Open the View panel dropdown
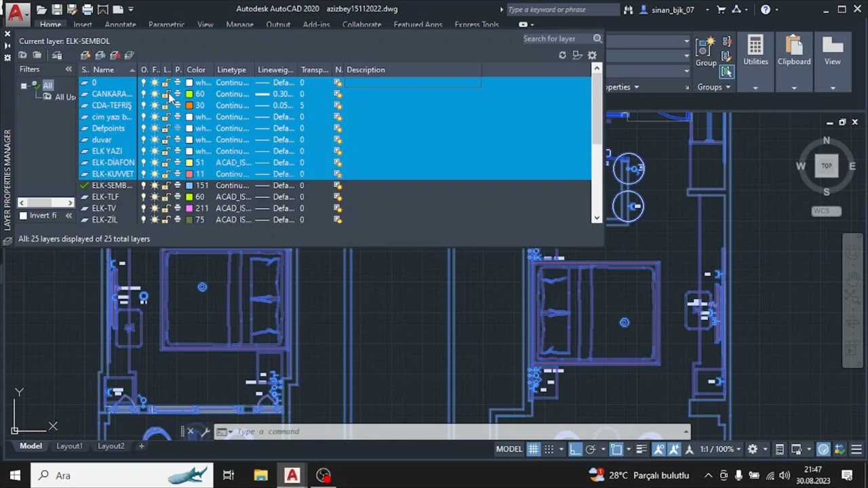 [833, 87]
